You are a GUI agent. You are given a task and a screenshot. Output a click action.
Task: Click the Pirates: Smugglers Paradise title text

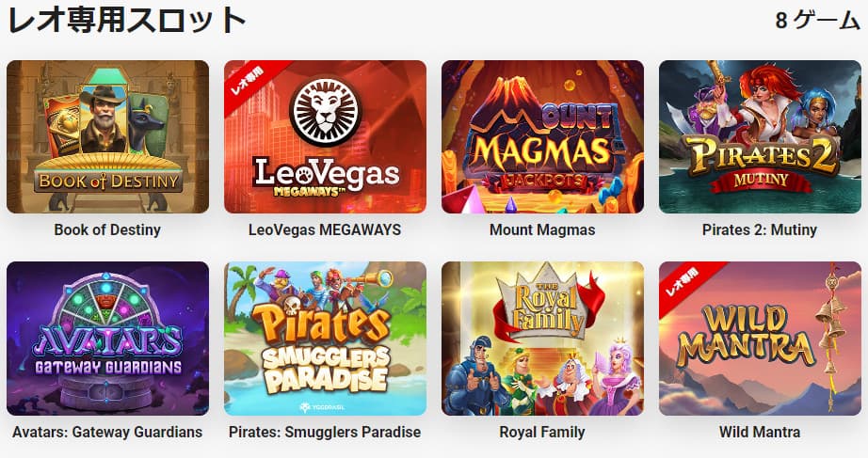325,432
